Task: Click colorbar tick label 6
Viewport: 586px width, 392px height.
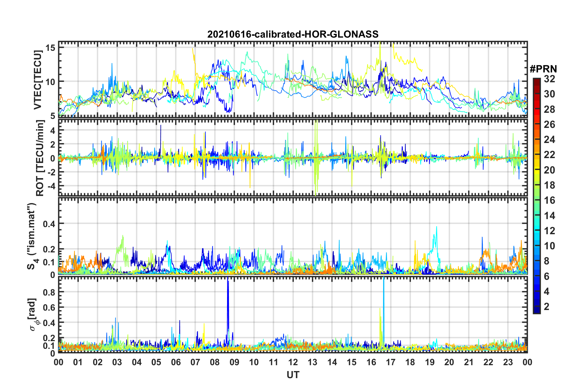Action: [x=547, y=276]
